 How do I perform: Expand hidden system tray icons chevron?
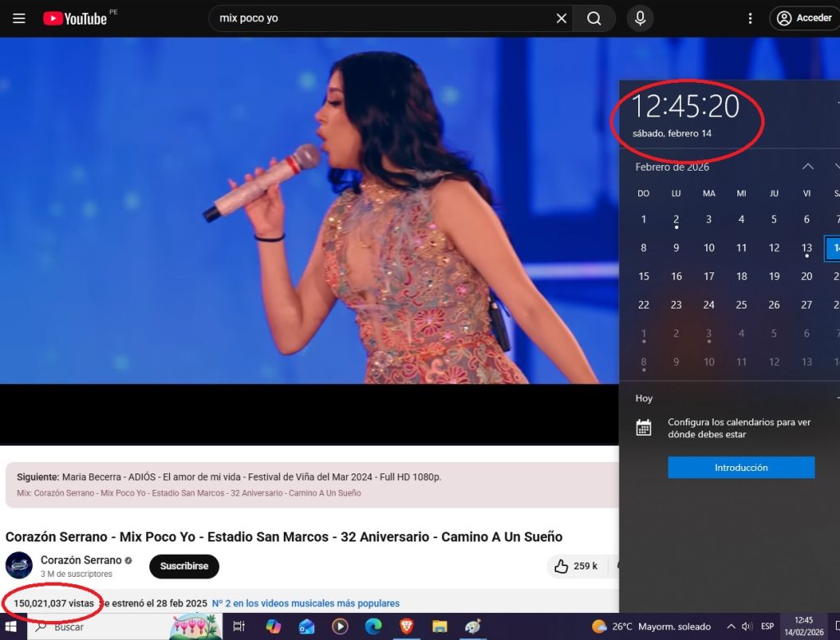pyautogui.click(x=730, y=627)
